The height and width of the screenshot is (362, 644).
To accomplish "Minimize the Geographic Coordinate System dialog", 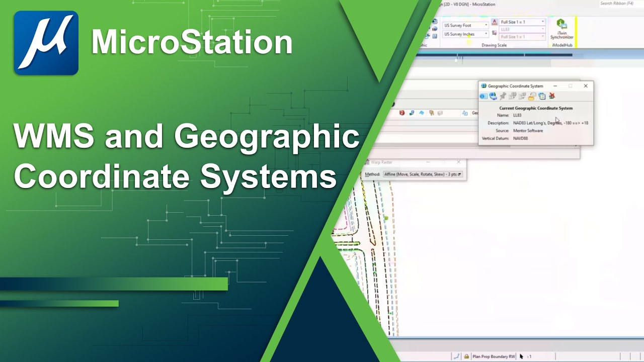I will (x=555, y=86).
